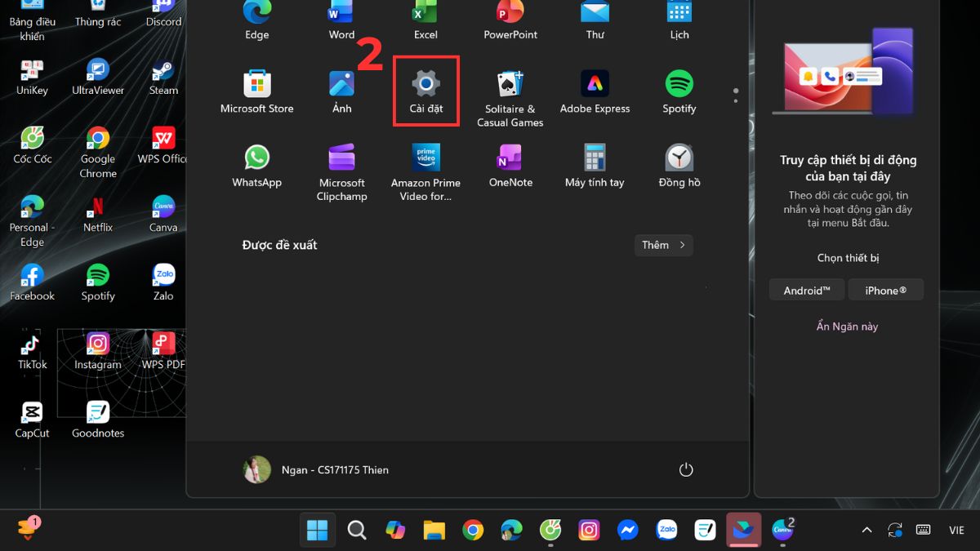Open Adobe Express in Start menu
Image resolution: width=980 pixels, height=551 pixels.
click(595, 91)
